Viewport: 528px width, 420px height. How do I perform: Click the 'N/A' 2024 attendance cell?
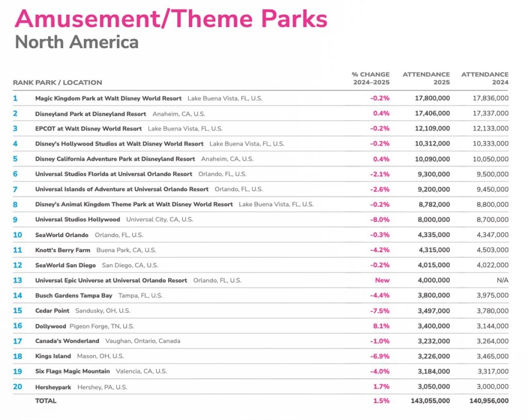pos(502,281)
